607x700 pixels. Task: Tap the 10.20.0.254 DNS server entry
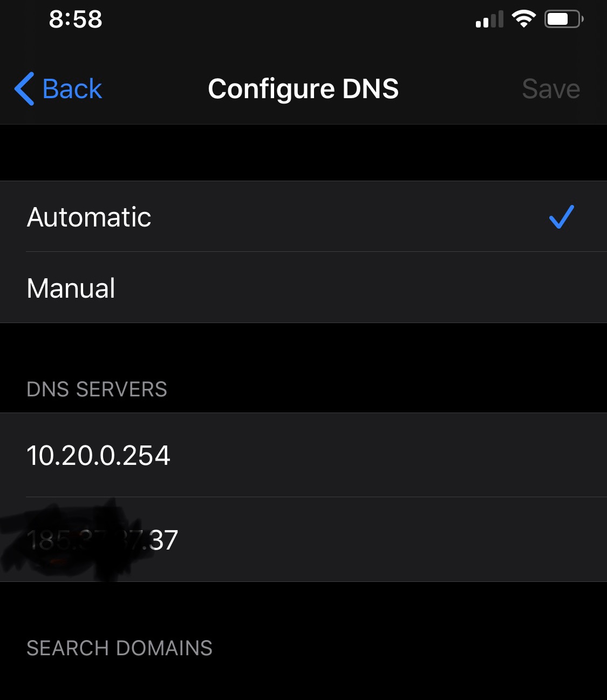point(303,455)
